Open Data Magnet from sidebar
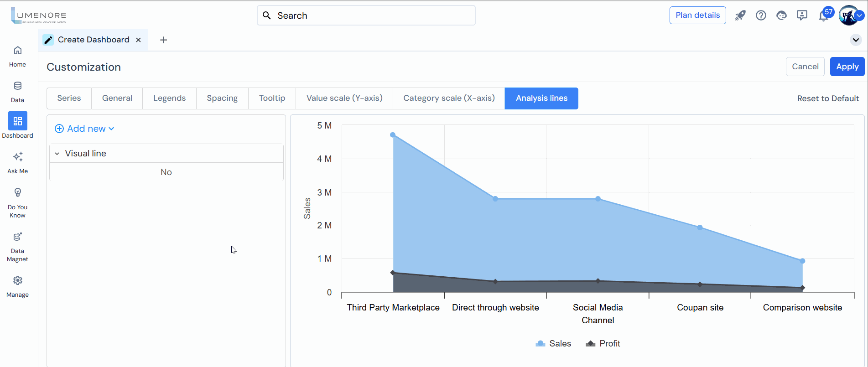868x367 pixels. pos(17,247)
